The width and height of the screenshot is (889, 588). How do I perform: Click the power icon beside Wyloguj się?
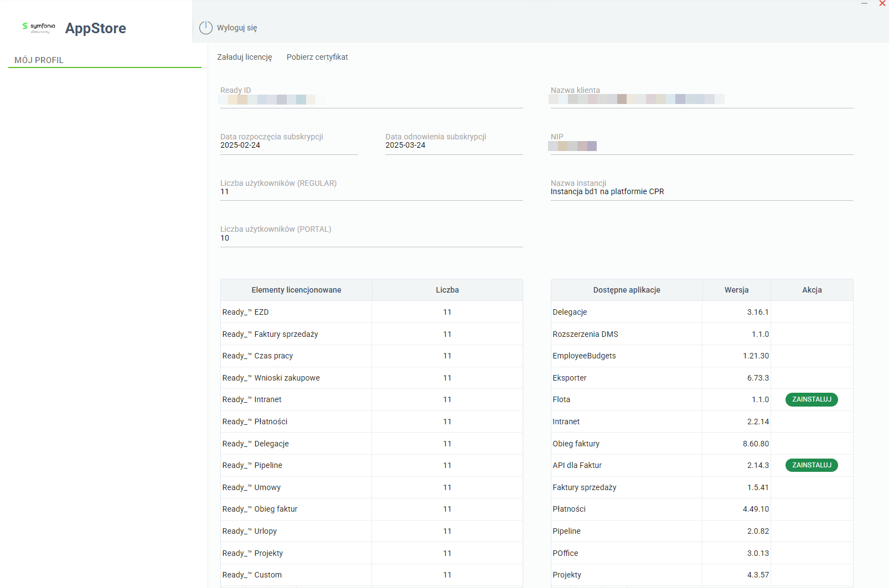pyautogui.click(x=206, y=28)
